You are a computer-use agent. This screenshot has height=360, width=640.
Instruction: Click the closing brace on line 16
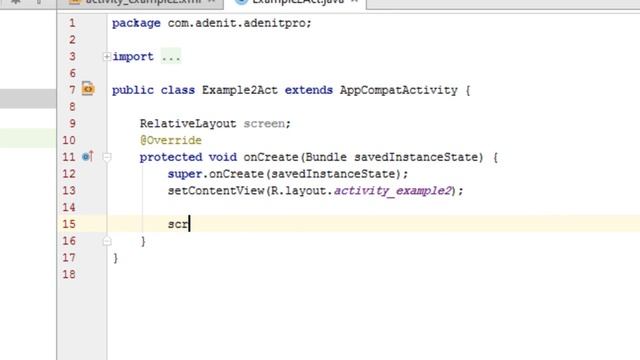[143, 241]
